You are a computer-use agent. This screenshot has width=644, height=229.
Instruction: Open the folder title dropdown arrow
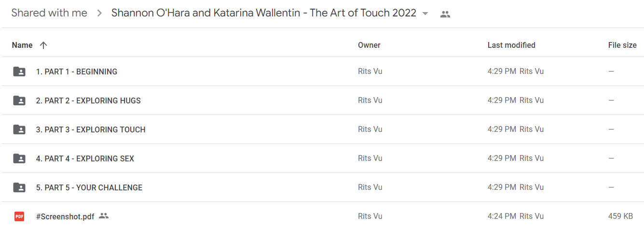[x=425, y=14]
